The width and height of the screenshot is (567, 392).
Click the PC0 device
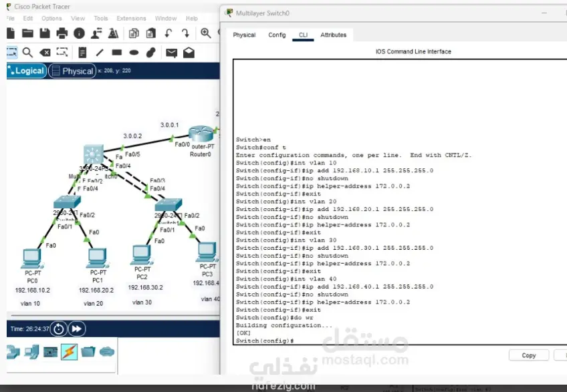[x=32, y=258]
